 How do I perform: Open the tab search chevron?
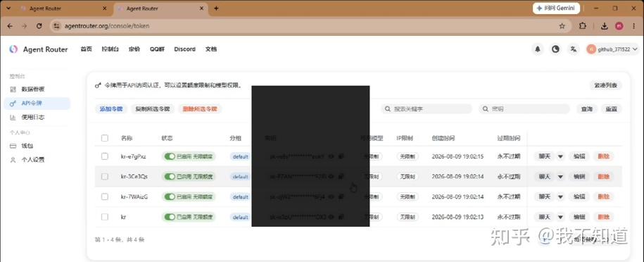(8, 8)
